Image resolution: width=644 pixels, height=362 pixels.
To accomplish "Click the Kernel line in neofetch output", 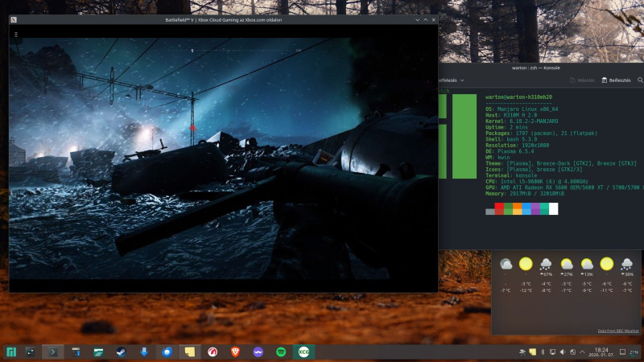I will click(x=522, y=121).
